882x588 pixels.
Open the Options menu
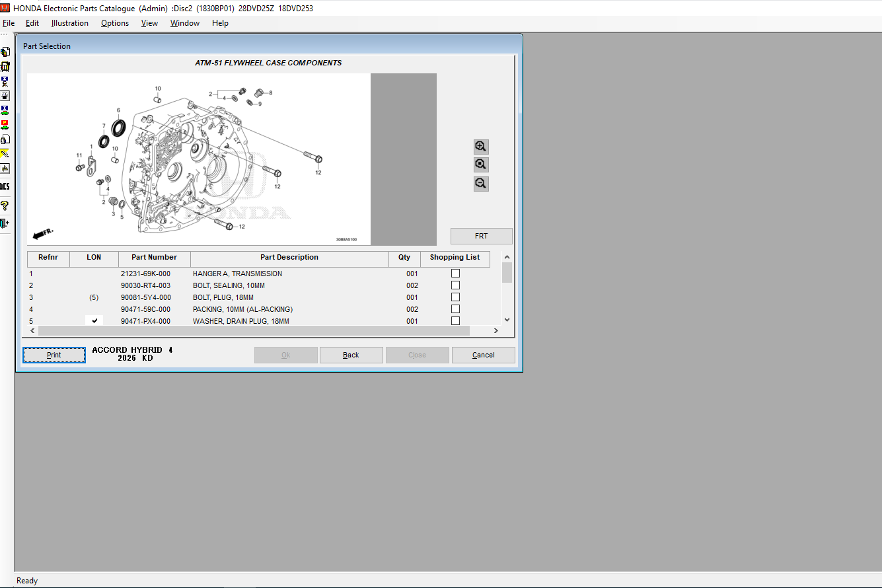[x=115, y=23]
